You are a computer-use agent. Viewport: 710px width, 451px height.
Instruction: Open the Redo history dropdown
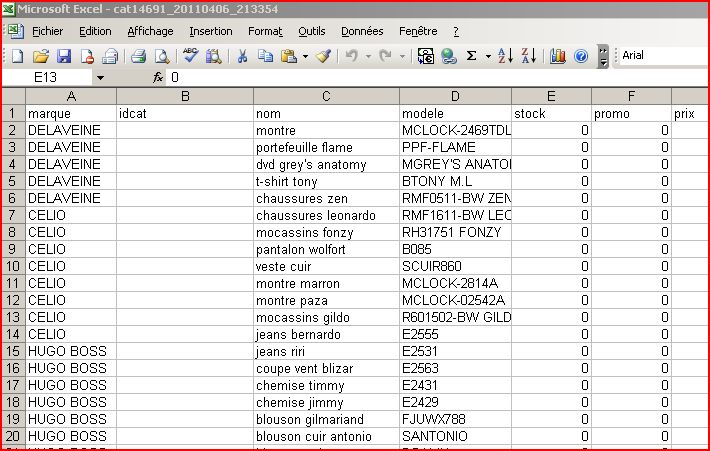402,57
